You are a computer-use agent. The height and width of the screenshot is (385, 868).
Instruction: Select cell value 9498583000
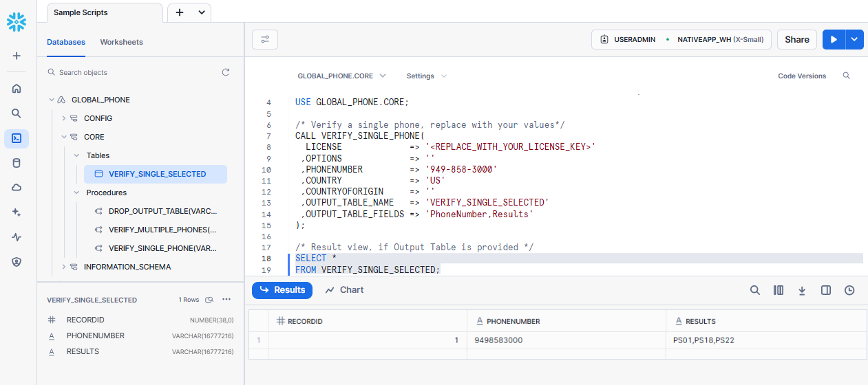(x=566, y=340)
